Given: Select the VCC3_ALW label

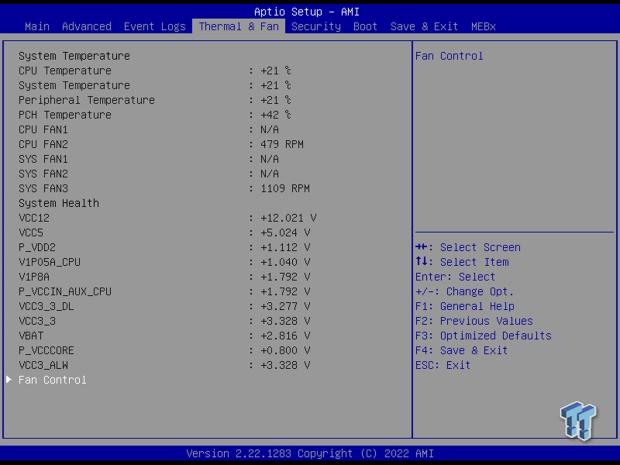Looking at the screenshot, I should [x=43, y=365].
